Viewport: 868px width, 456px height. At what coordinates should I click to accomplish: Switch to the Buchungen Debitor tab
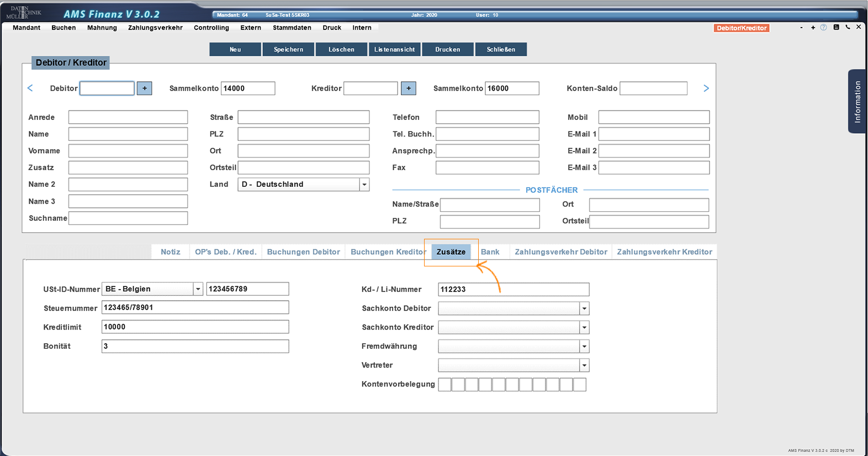303,252
